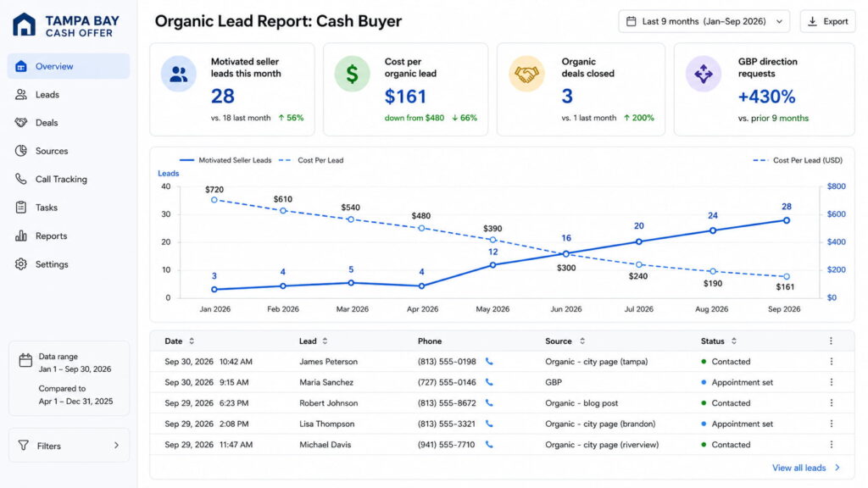Click lead name Michael Davis
Screen dimensions: 868x488
point(325,445)
